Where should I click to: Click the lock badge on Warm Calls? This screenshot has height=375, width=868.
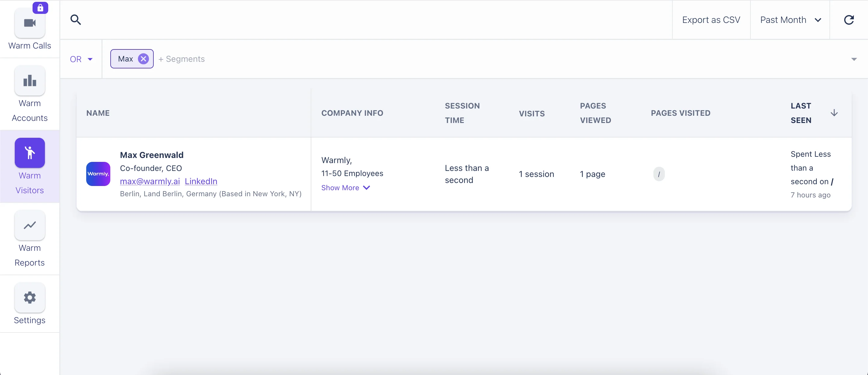point(40,8)
